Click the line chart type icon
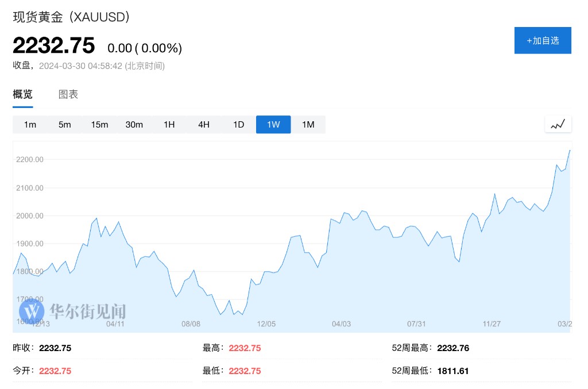588x389 pixels. coord(558,124)
